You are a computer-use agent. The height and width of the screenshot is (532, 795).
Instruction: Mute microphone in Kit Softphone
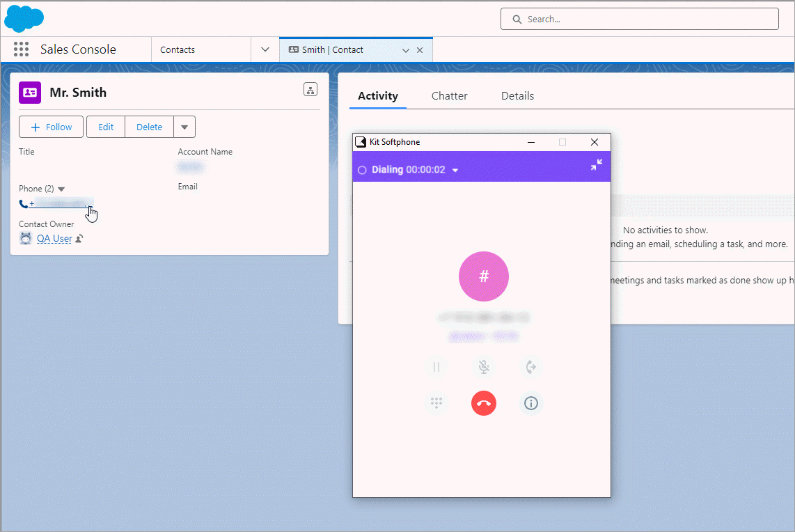click(x=484, y=367)
